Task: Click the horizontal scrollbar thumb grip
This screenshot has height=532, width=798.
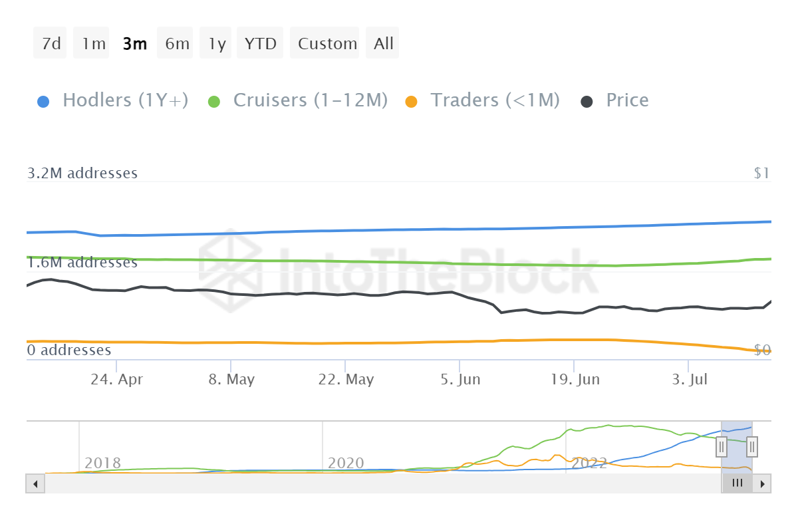Action: 737,483
